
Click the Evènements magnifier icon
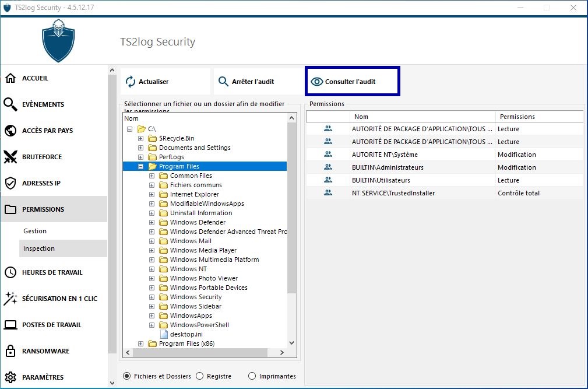point(10,104)
